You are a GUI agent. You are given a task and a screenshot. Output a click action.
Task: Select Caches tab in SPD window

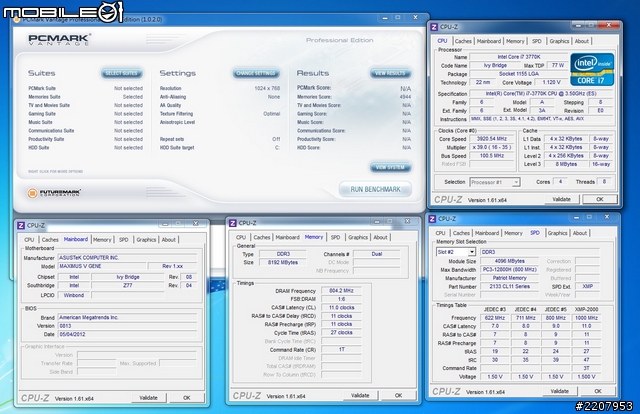point(461,233)
